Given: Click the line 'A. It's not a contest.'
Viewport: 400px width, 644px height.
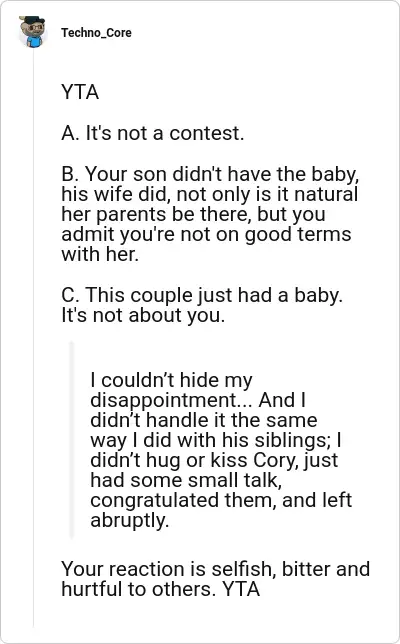Looking at the screenshot, I should tap(153, 133).
